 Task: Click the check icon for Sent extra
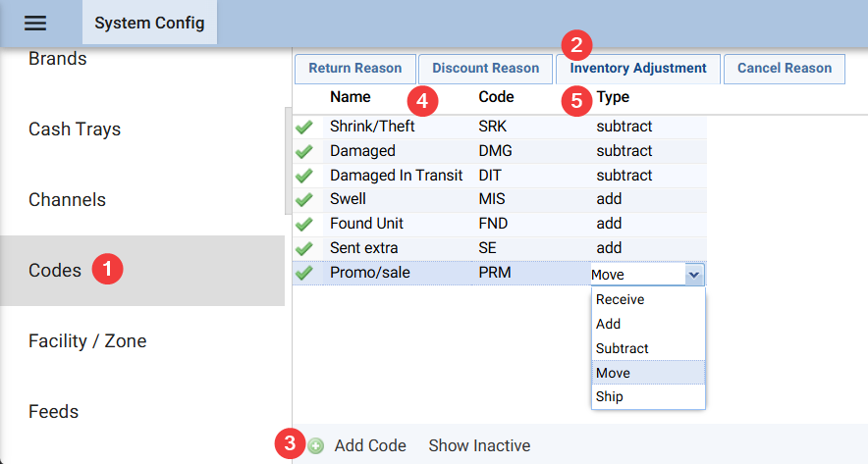pyautogui.click(x=304, y=249)
